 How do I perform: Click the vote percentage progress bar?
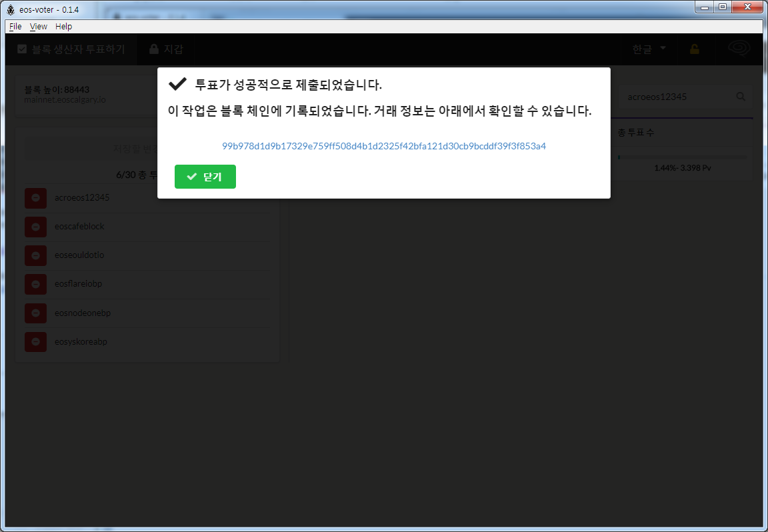coord(683,157)
